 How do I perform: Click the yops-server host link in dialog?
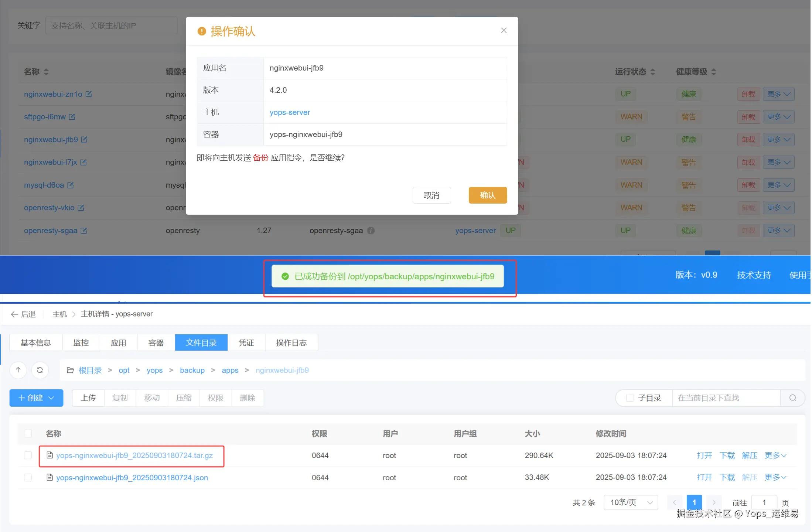(x=290, y=112)
